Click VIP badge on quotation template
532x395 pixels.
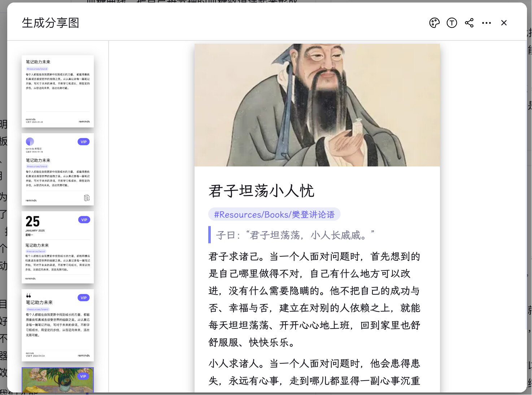[84, 298]
